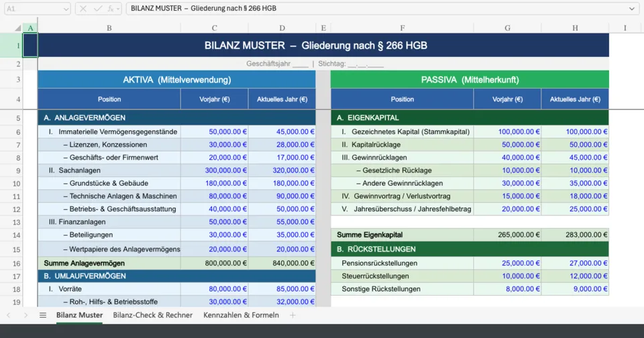Click the formula bar text field
Screen dimensions: 644x338
382,9
